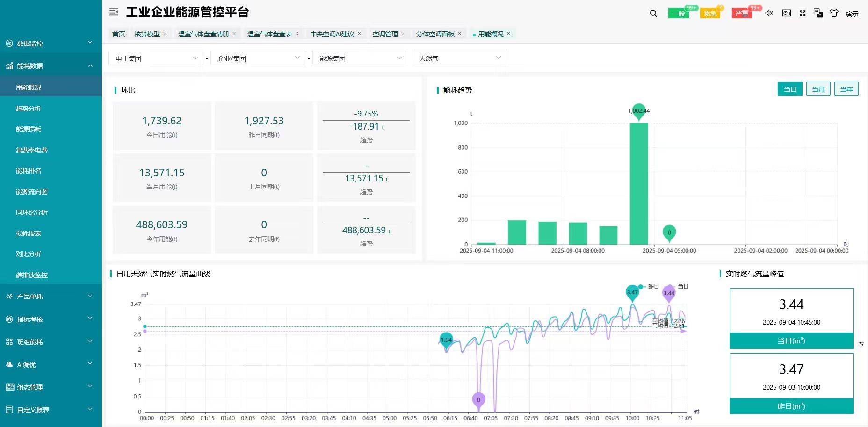Open the 天然气 energy type dropdown
Image resolution: width=868 pixels, height=427 pixels.
[458, 58]
